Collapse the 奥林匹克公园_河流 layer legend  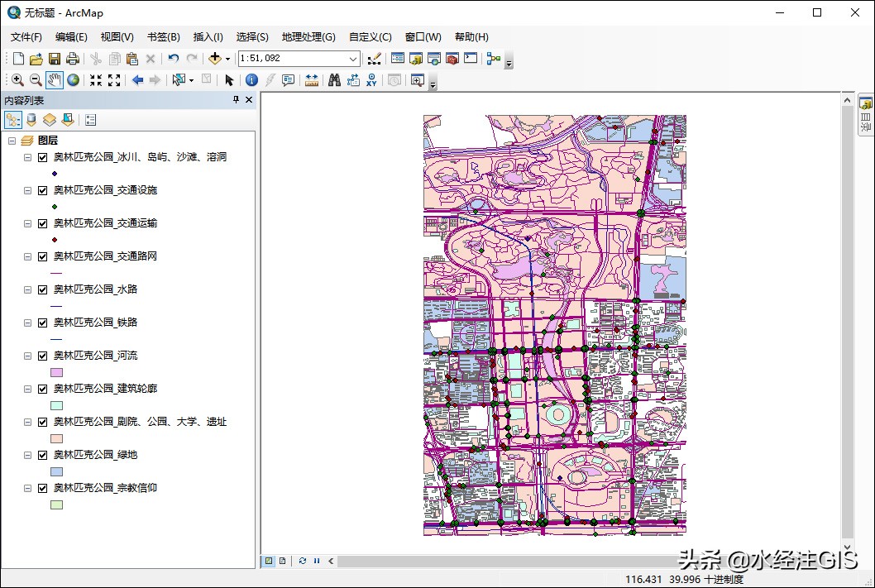pos(27,356)
